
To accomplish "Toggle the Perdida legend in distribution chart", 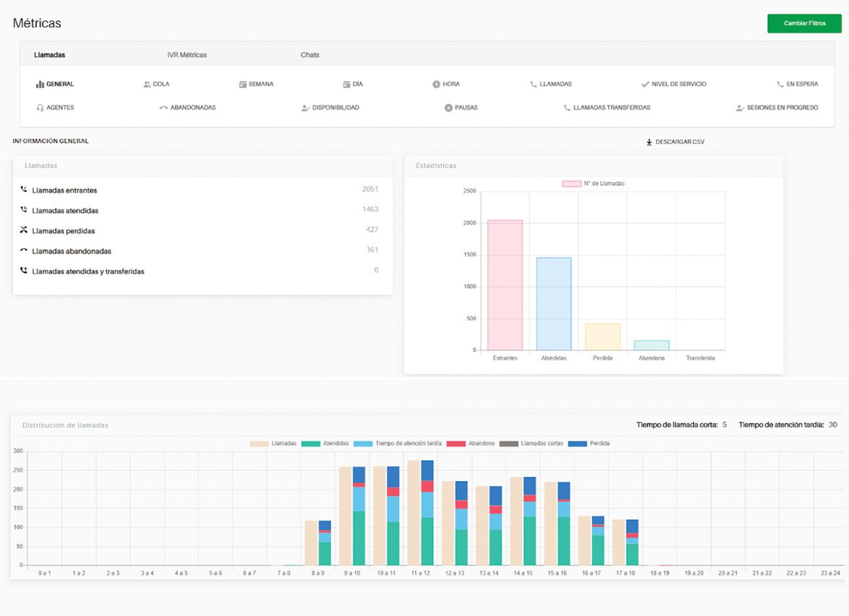I will [578, 443].
